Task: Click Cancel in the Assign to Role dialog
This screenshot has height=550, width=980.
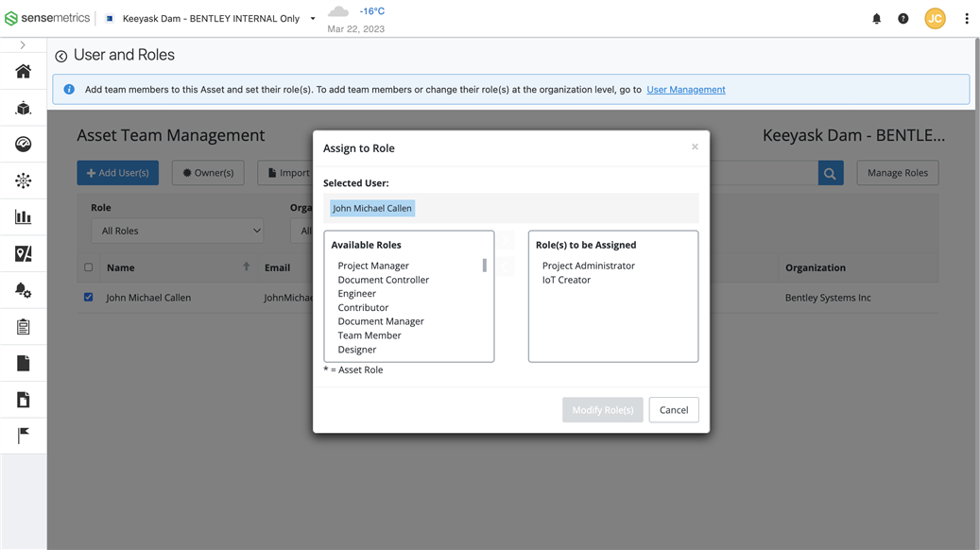Action: 673,409
